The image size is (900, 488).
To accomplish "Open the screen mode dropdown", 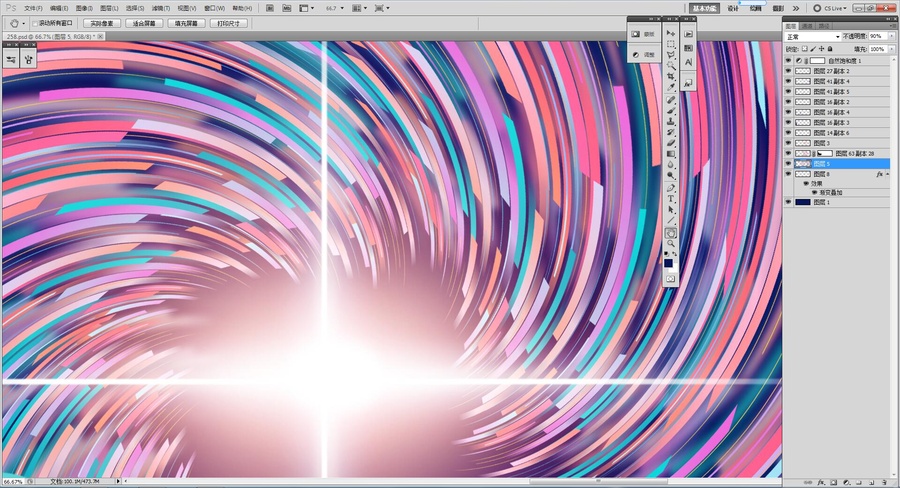I will 382,8.
